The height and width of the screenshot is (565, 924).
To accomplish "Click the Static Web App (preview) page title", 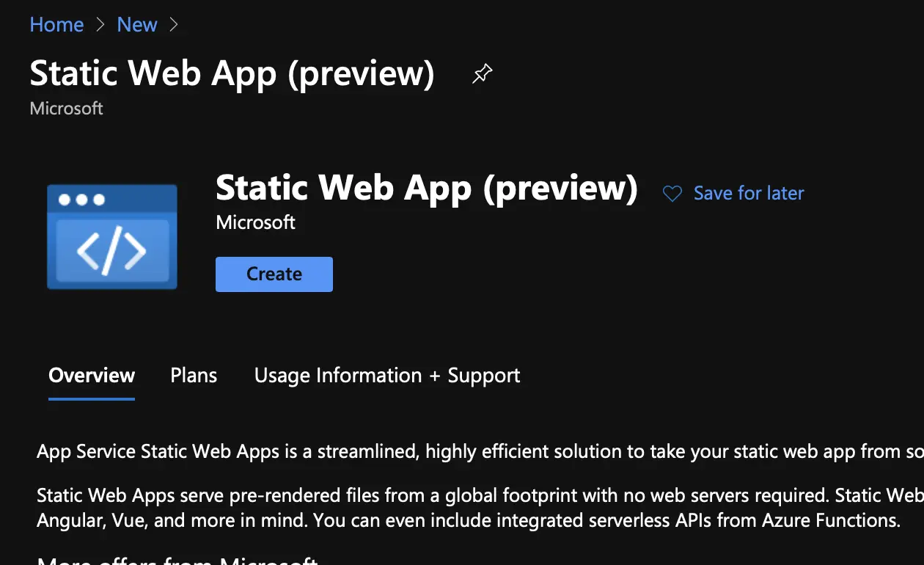I will pyautogui.click(x=231, y=73).
